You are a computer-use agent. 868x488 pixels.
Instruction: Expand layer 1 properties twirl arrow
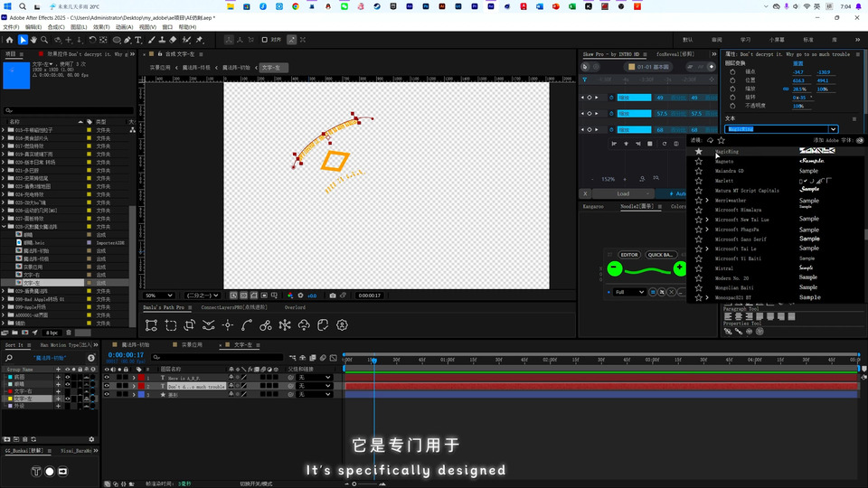(x=134, y=378)
